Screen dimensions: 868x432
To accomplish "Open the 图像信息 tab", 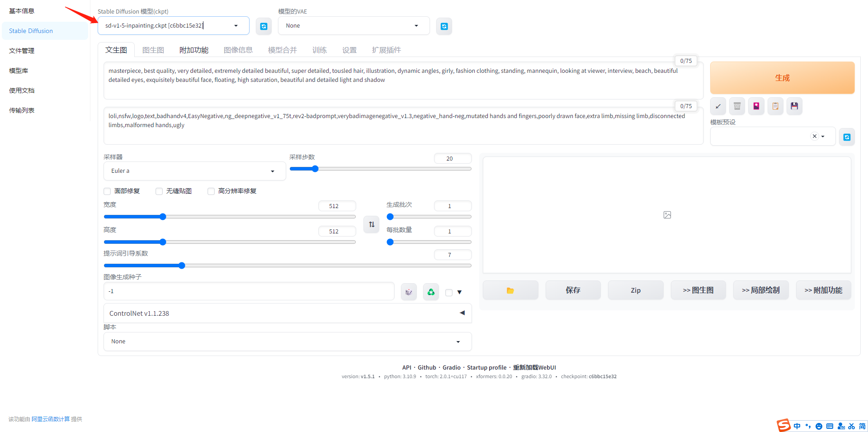I will coord(238,50).
